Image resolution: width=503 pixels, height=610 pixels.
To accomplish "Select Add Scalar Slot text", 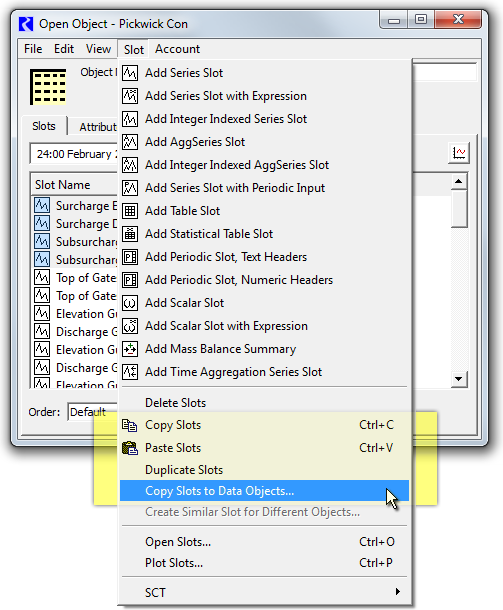I will (184, 303).
